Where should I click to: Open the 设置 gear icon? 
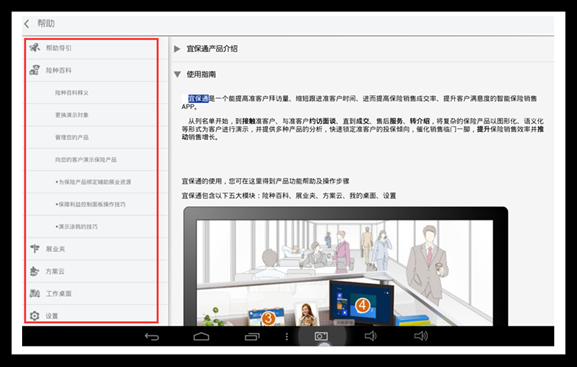35,316
